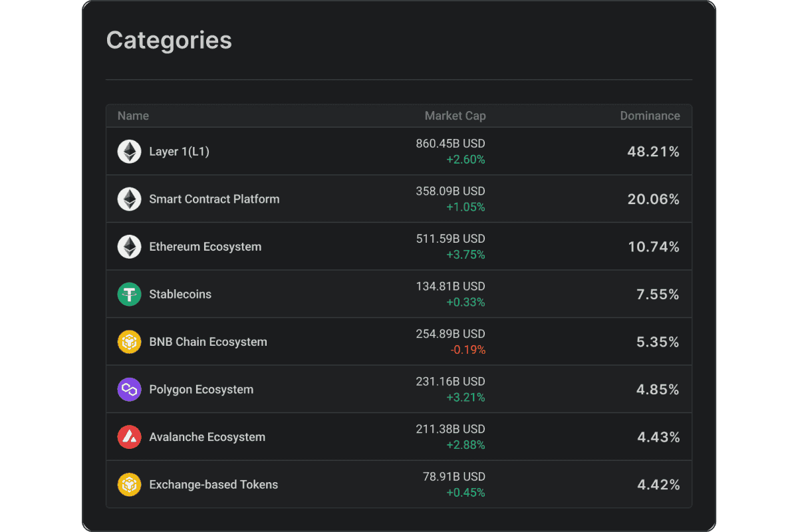Click the BNB Chain Ecosystem icon

130,342
